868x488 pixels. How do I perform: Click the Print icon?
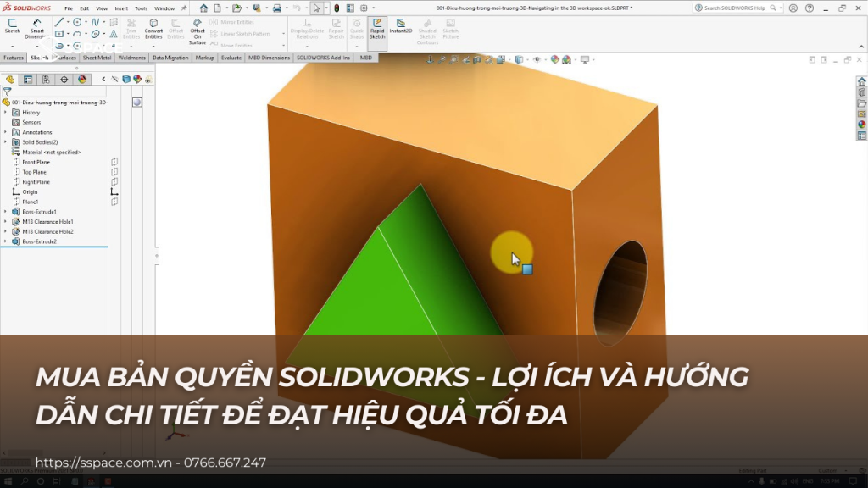277,8
